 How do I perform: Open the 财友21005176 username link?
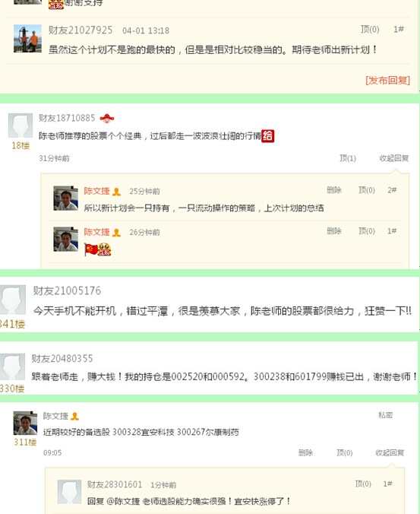tap(67, 290)
